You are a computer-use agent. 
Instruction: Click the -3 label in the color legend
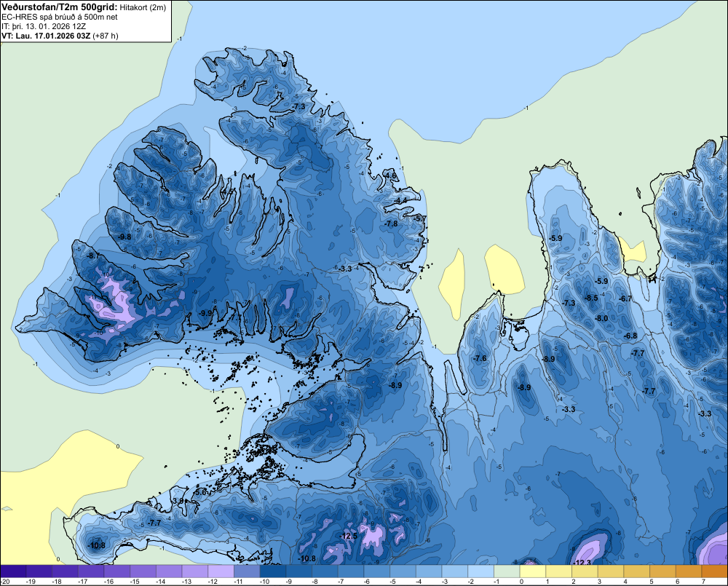[x=445, y=582]
